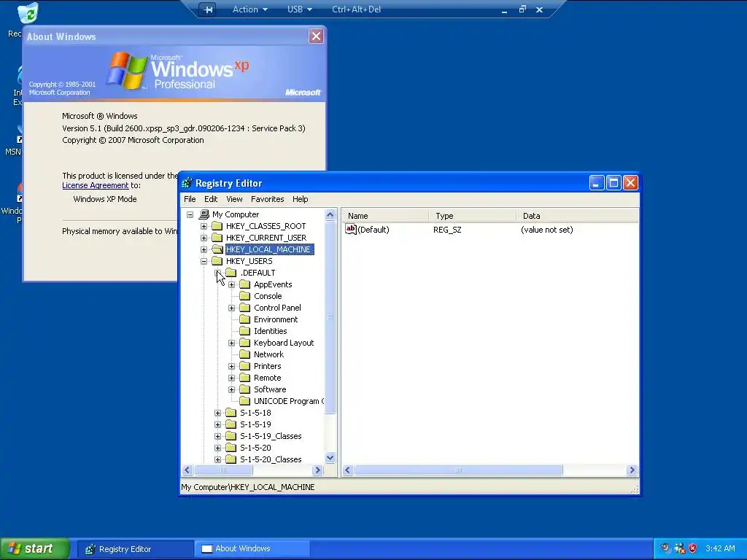This screenshot has height=560, width=747.
Task: Expand the AppEvents key
Action: tap(231, 284)
